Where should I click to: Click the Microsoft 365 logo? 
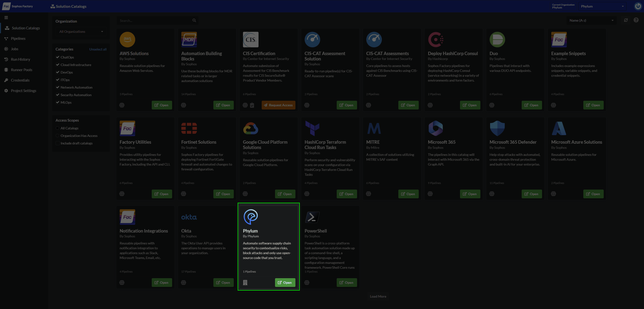point(435,128)
